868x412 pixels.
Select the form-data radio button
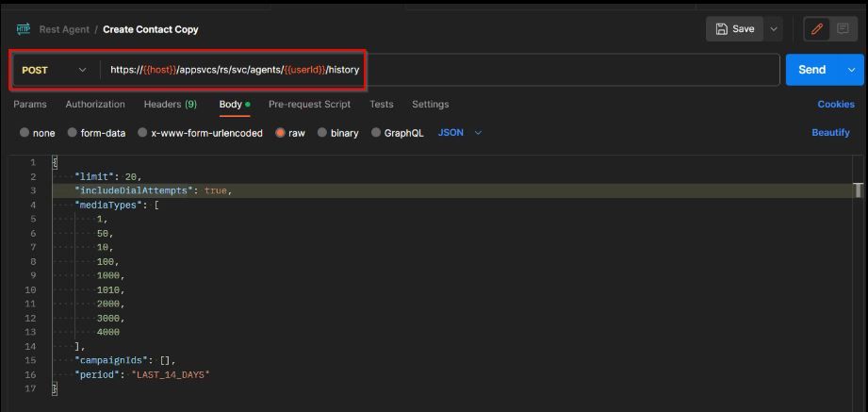72,133
